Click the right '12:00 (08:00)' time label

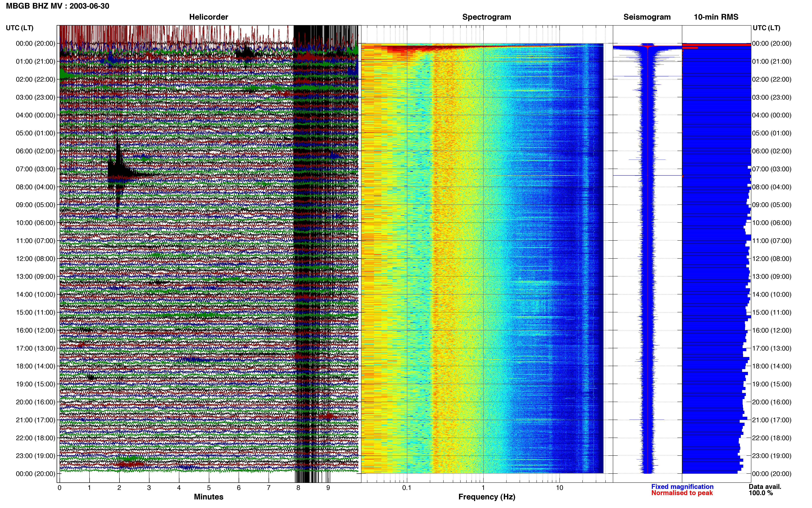click(772, 259)
